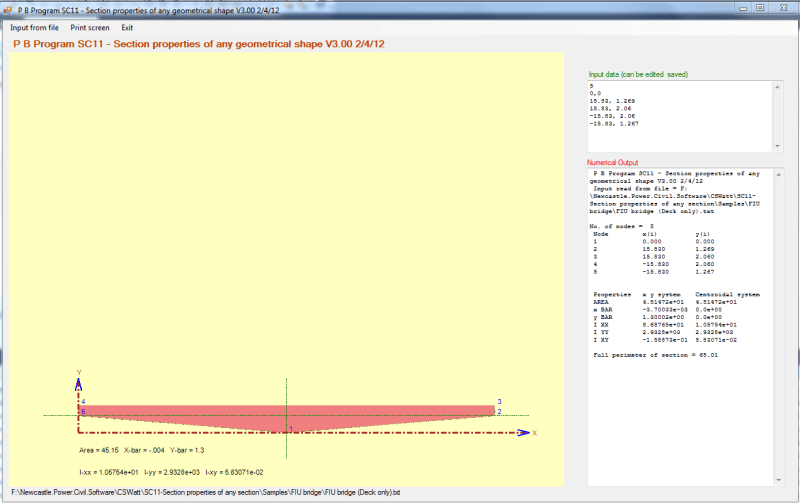Click the "0,0" line in Input data
The height and width of the screenshot is (503, 800).
(x=595, y=93)
